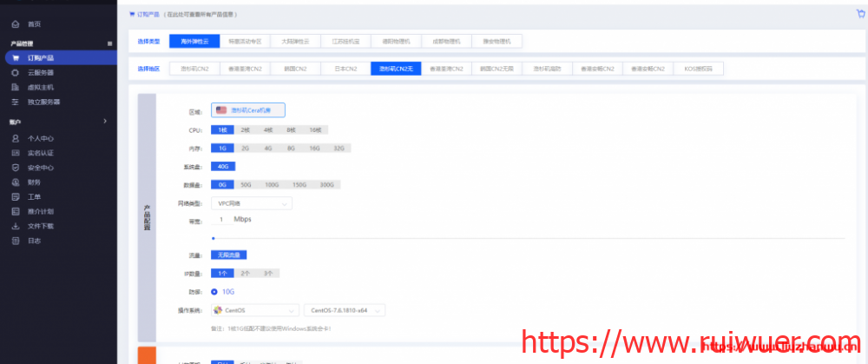Choose 4G memory option
The height and width of the screenshot is (364, 868).
(267, 149)
